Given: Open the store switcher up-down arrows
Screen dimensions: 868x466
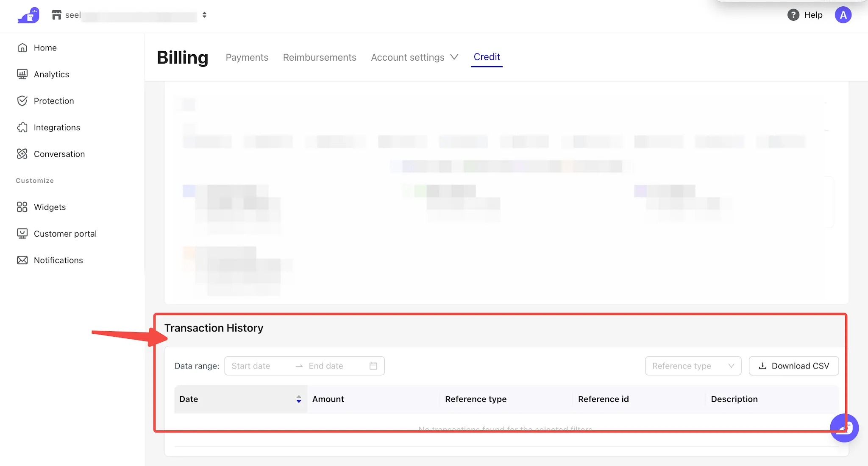Looking at the screenshot, I should point(204,15).
